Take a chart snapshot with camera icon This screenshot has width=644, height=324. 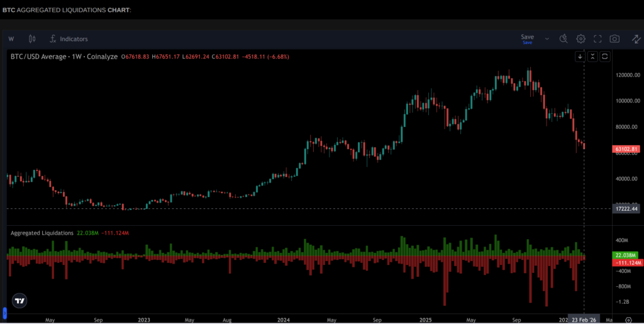pos(614,39)
